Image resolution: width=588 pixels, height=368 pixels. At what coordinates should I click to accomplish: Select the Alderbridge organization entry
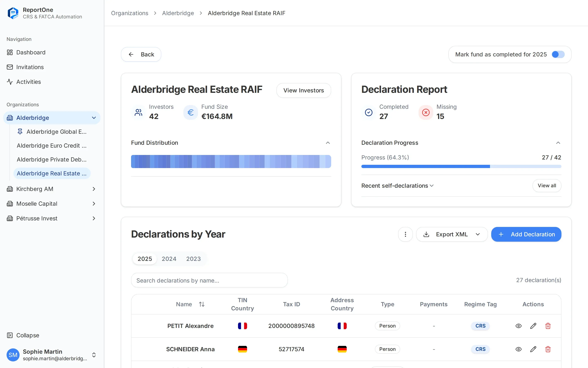(51, 118)
